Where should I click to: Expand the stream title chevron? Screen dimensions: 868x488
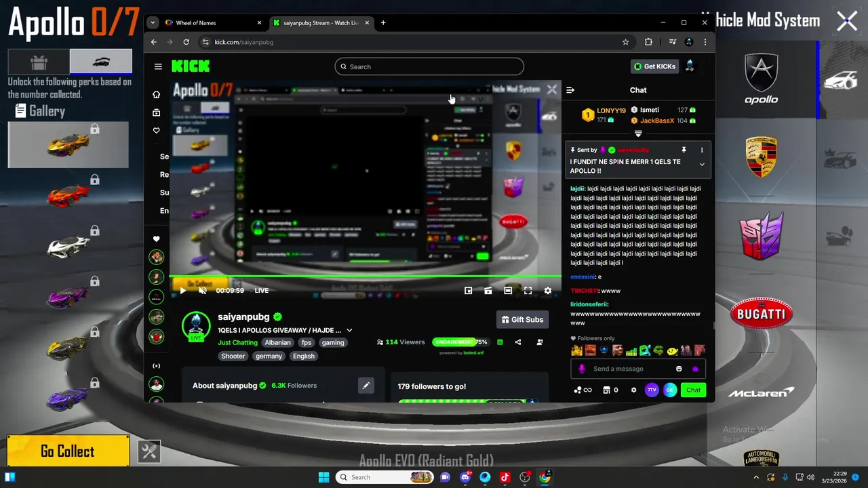[349, 330]
